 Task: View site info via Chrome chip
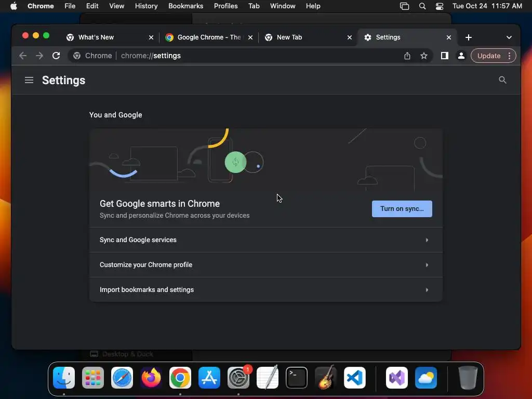point(92,56)
